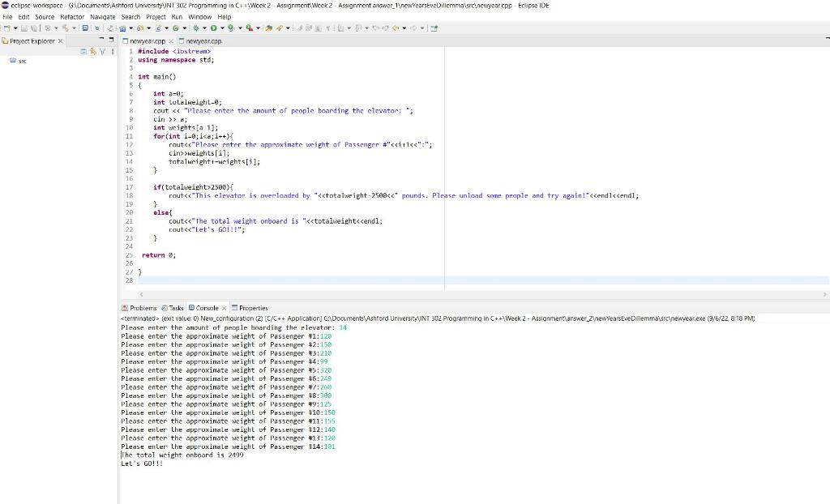The height and width of the screenshot is (504, 830).
Task: Open the Run configurations dropdown arrow
Action: pos(222,28)
